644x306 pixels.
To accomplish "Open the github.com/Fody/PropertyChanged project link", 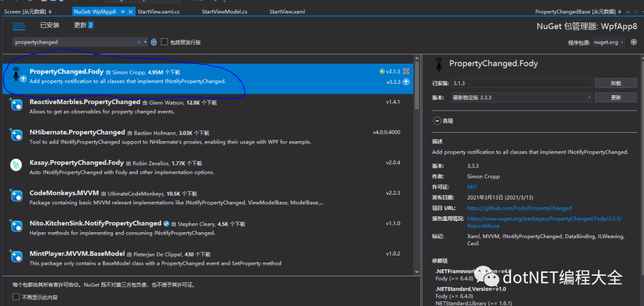I will (519, 208).
